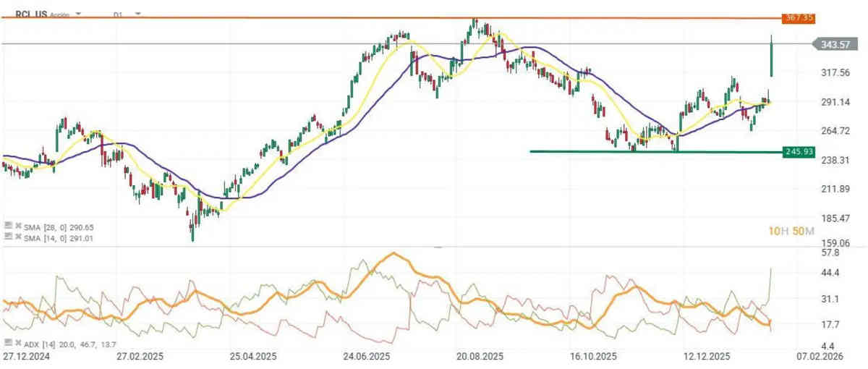Remove the ADX 14 indicator with X
Image resolution: width=868 pixels, height=369 pixels.
[17, 342]
